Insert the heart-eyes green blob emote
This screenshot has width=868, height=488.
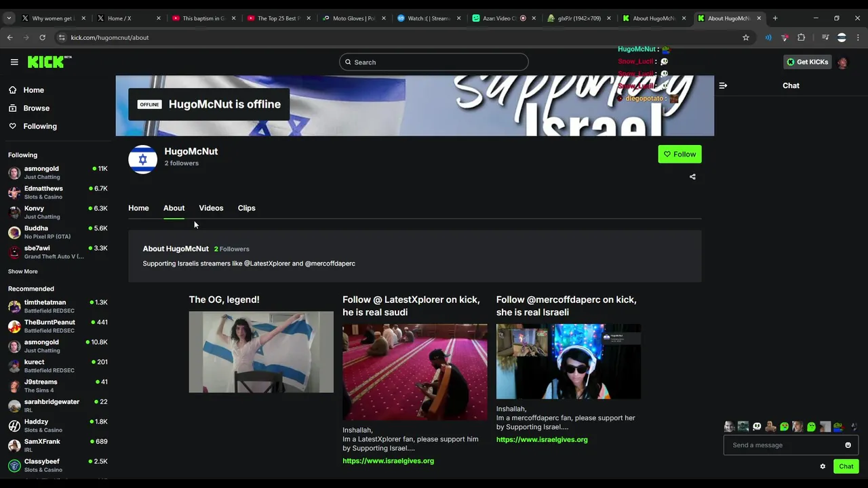click(x=784, y=427)
